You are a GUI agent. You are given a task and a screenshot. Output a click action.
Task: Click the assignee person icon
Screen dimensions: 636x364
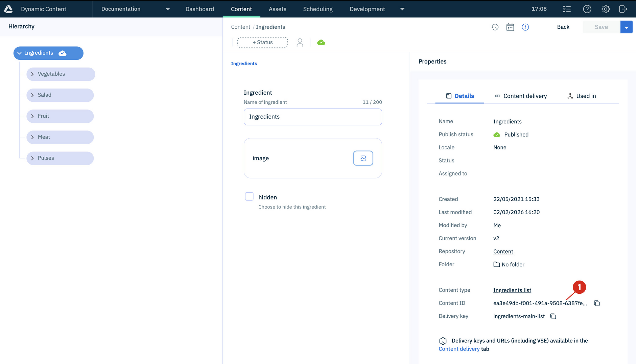300,43
